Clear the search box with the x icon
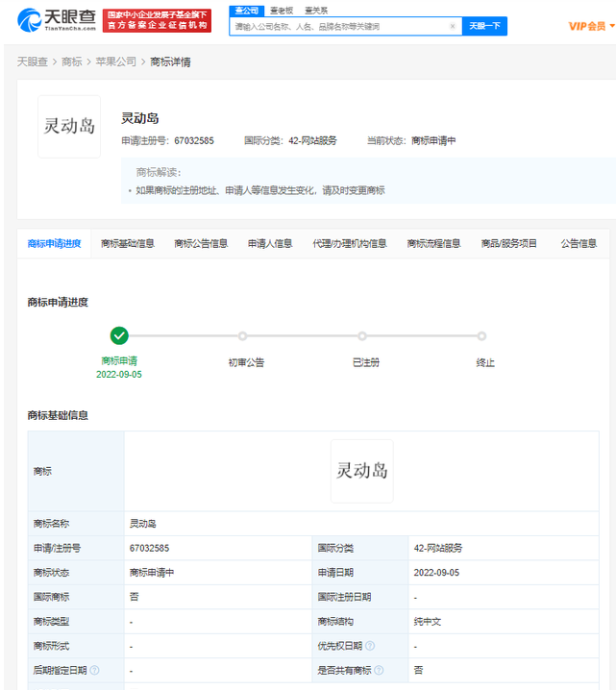This screenshot has height=690, width=616. coord(453,26)
